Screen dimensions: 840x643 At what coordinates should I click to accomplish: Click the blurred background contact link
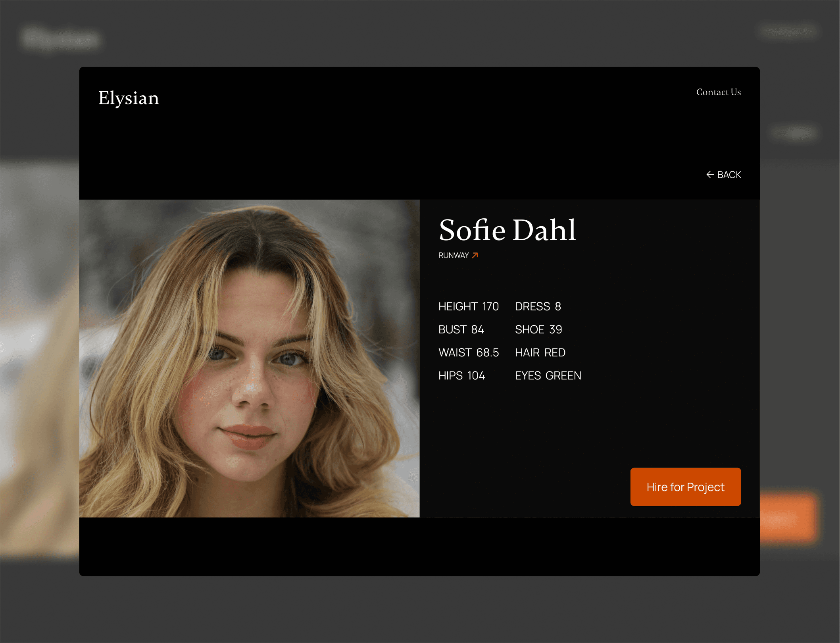789,31
